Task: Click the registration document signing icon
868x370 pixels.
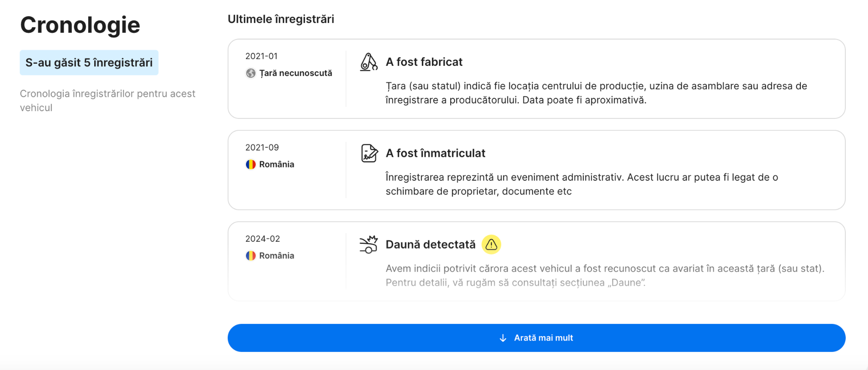Action: coord(369,153)
